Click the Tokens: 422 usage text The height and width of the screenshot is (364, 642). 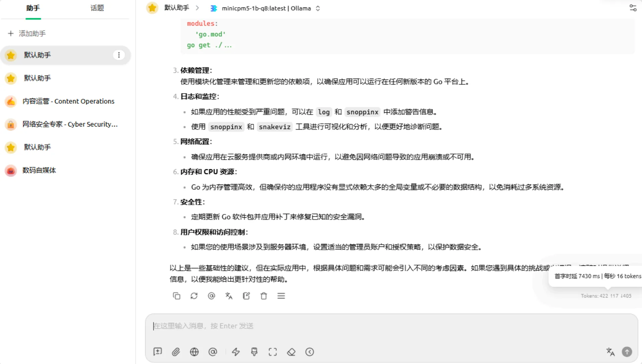606,296
